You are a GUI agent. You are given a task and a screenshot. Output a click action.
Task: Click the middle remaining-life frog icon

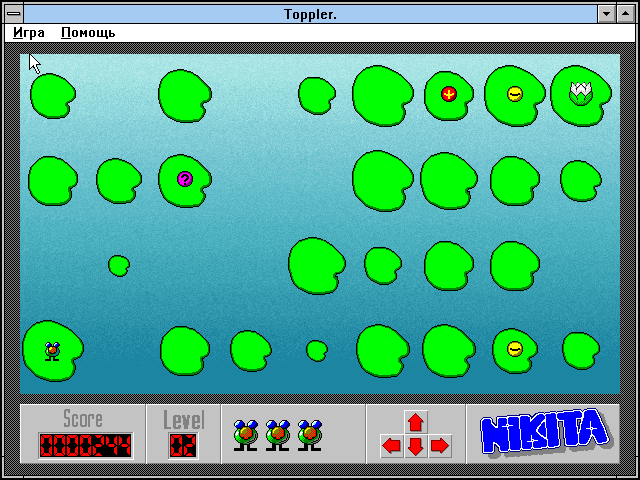tap(278, 436)
